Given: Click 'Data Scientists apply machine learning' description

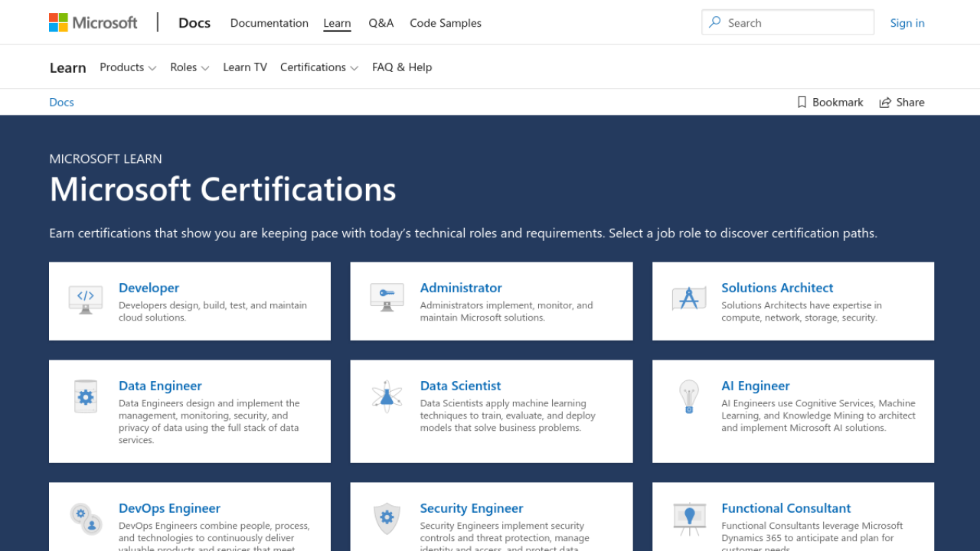Looking at the screenshot, I should pyautogui.click(x=508, y=416).
